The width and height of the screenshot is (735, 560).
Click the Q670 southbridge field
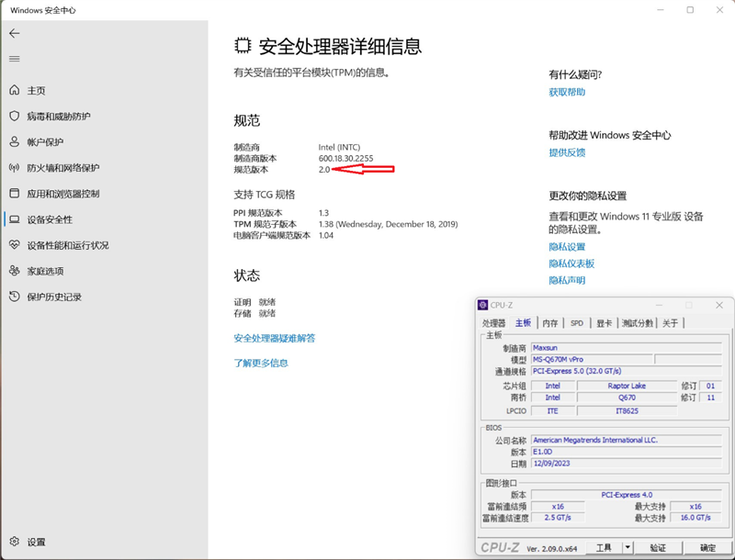pos(627,398)
